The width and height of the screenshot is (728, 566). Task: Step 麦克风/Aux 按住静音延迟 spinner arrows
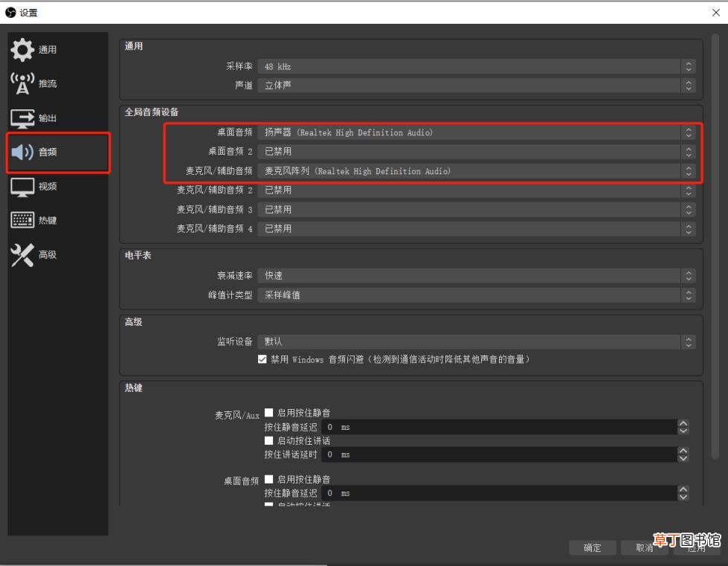[x=683, y=427]
